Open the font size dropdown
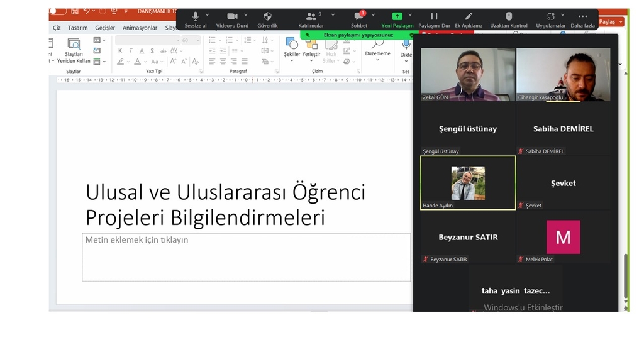Viewport: 644px width, 362px height. [190, 40]
